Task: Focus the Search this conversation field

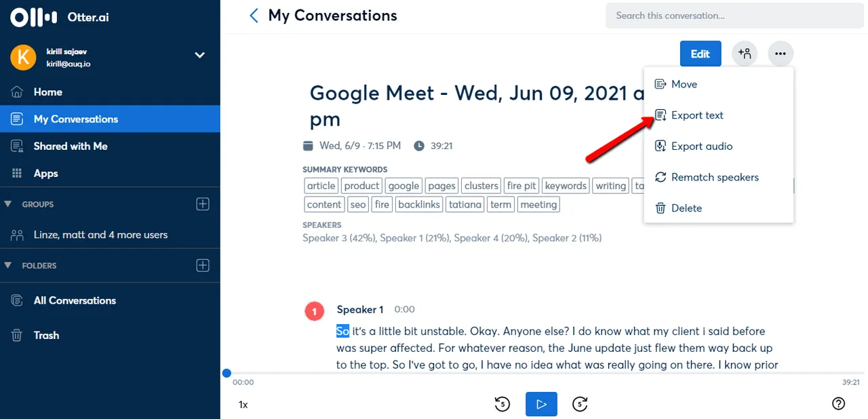Action: pyautogui.click(x=735, y=15)
